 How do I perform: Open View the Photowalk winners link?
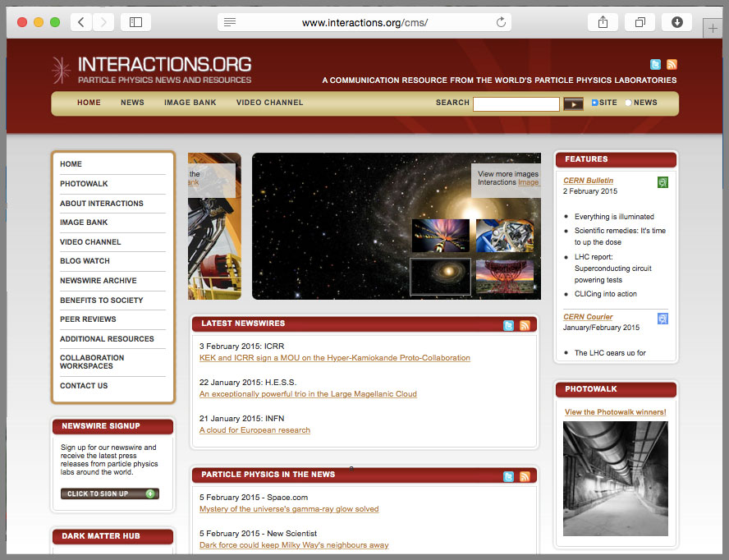615,412
